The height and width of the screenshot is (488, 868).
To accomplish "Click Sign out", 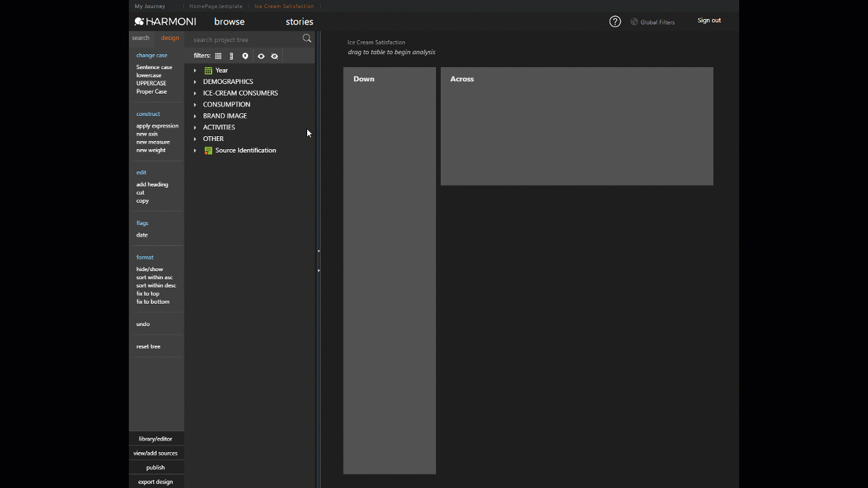I will tap(709, 20).
